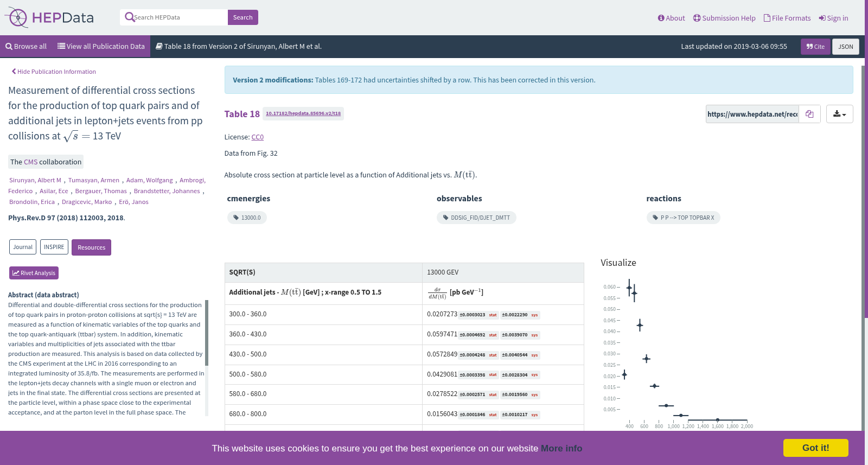The height and width of the screenshot is (465, 868).
Task: Click the 13000.0 cmenergies tag
Action: (x=247, y=218)
